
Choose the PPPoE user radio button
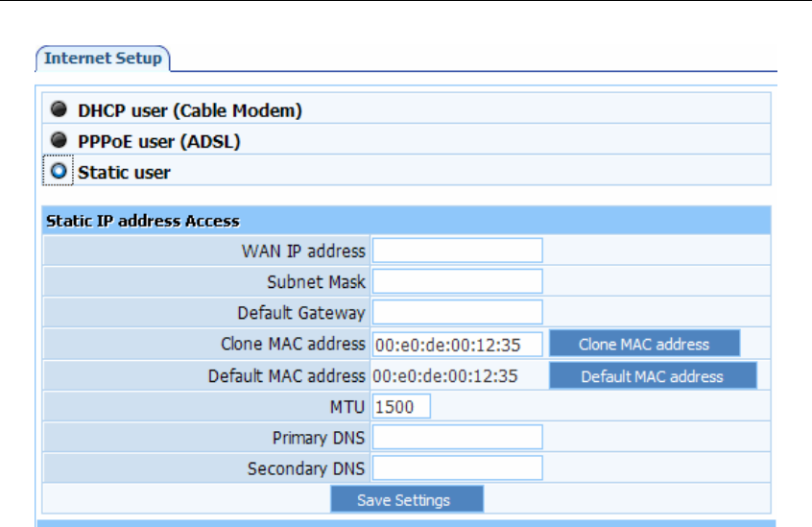(x=59, y=141)
